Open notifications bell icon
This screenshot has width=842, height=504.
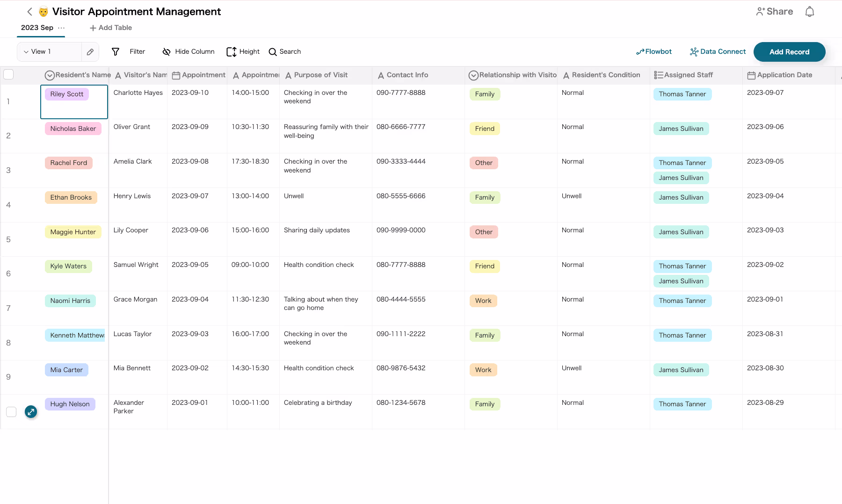point(809,12)
